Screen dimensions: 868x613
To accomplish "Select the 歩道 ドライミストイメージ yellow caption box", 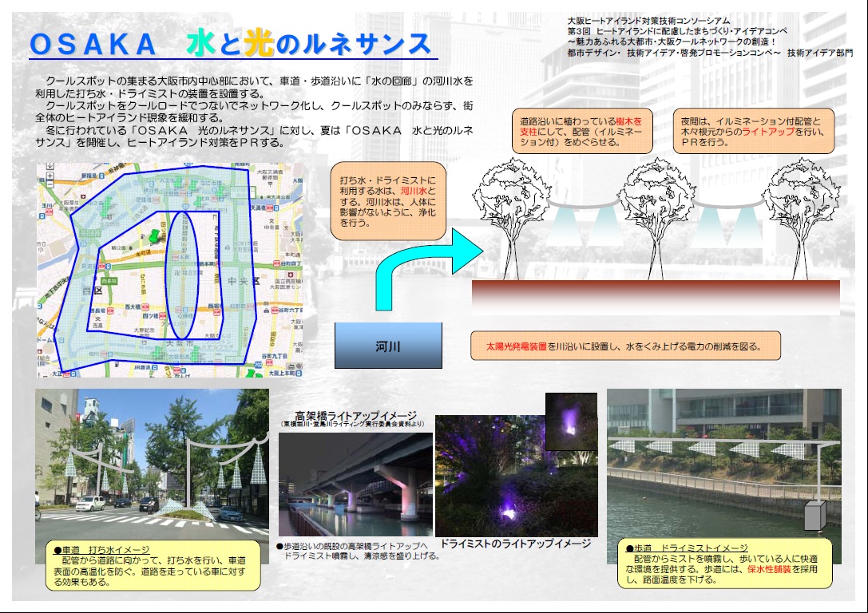I will [724, 564].
